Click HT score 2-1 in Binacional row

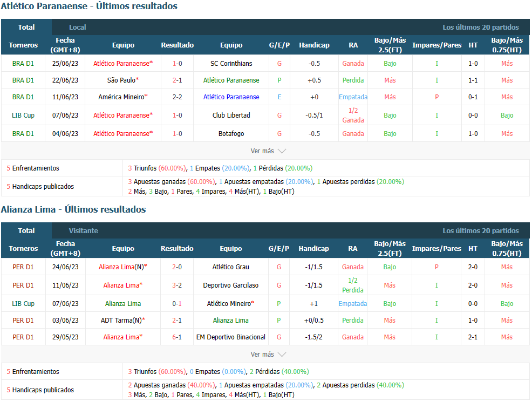(x=473, y=337)
